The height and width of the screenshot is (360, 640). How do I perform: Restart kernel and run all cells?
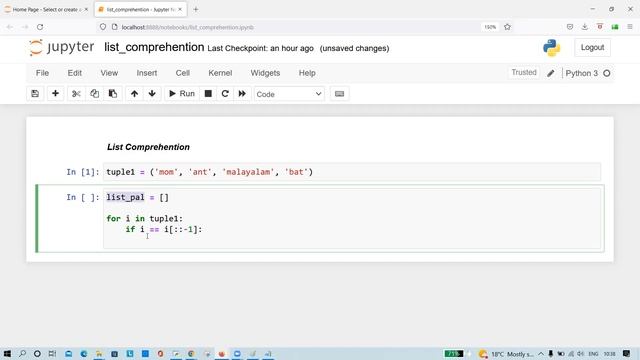pyautogui.click(x=242, y=94)
